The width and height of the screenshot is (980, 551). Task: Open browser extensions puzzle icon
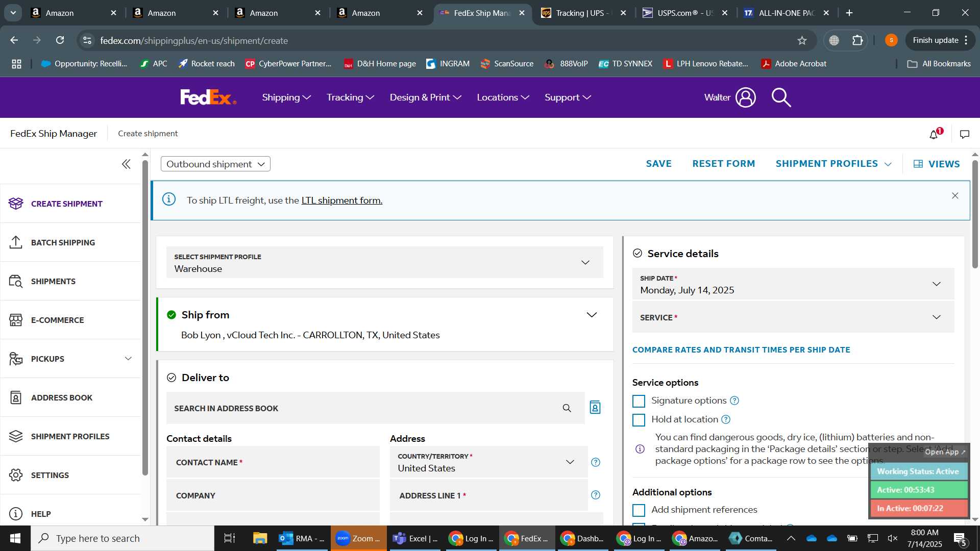(x=858, y=40)
